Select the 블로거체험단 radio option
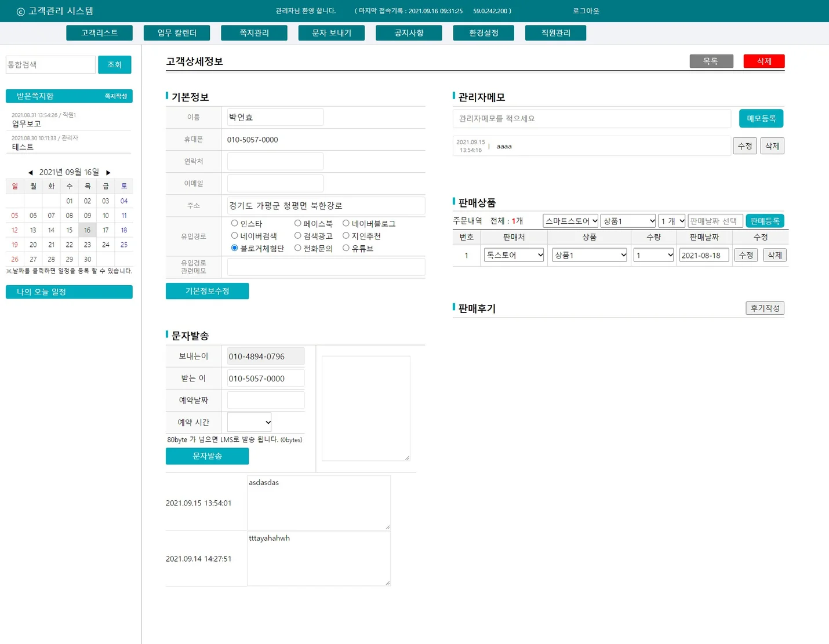Image resolution: width=829 pixels, height=644 pixels. (x=234, y=248)
